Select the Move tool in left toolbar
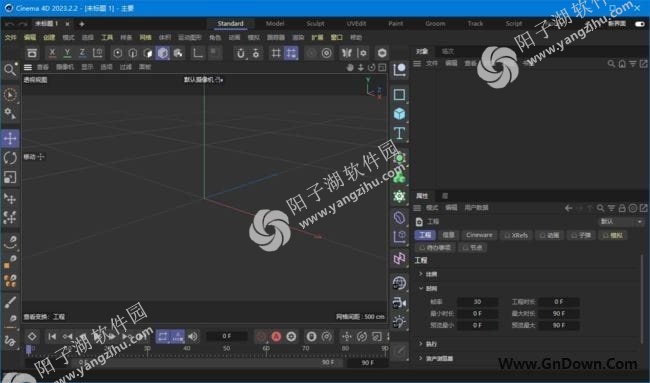Image resolution: width=650 pixels, height=383 pixels. tap(10, 138)
